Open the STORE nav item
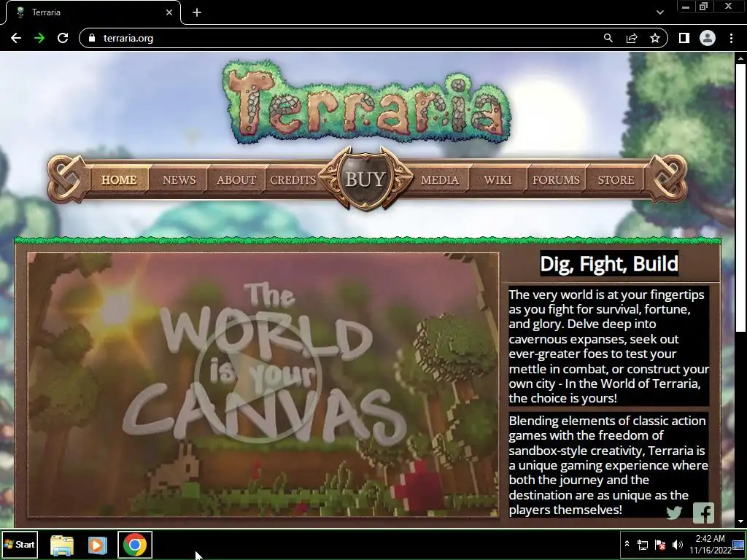Screen dimensions: 747x560 pos(616,179)
